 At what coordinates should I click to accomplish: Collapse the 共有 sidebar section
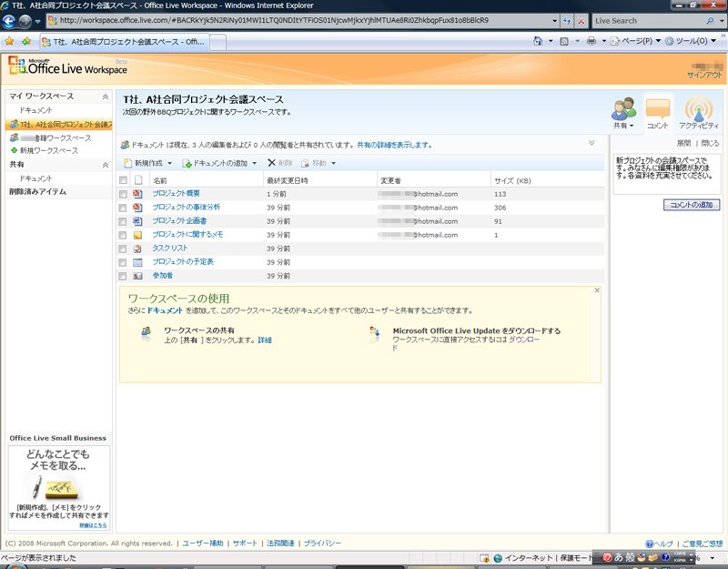pyautogui.click(x=106, y=165)
